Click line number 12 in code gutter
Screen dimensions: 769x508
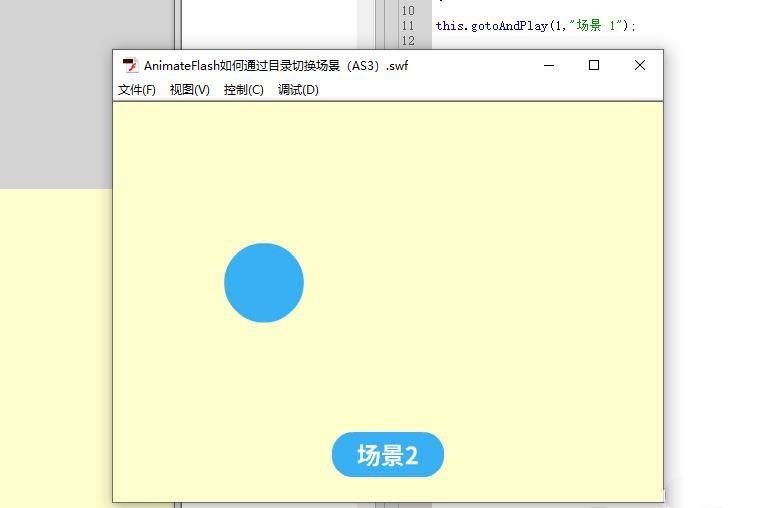coord(408,41)
